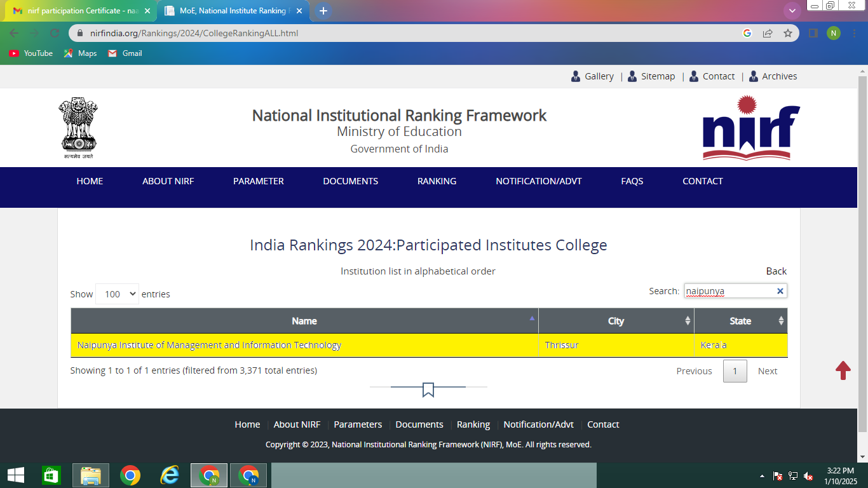868x488 pixels.
Task: Open Maps bookmark
Action: tap(81, 53)
